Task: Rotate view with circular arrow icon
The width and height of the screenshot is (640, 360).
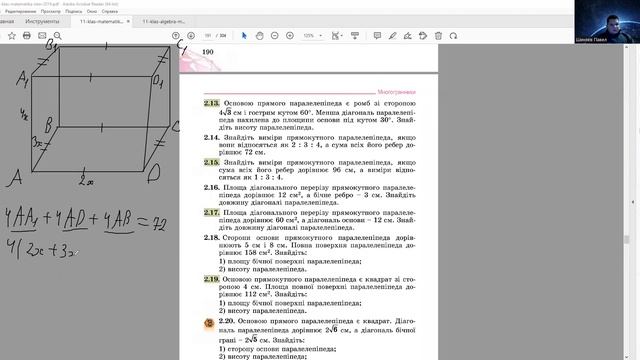Action: [453, 36]
